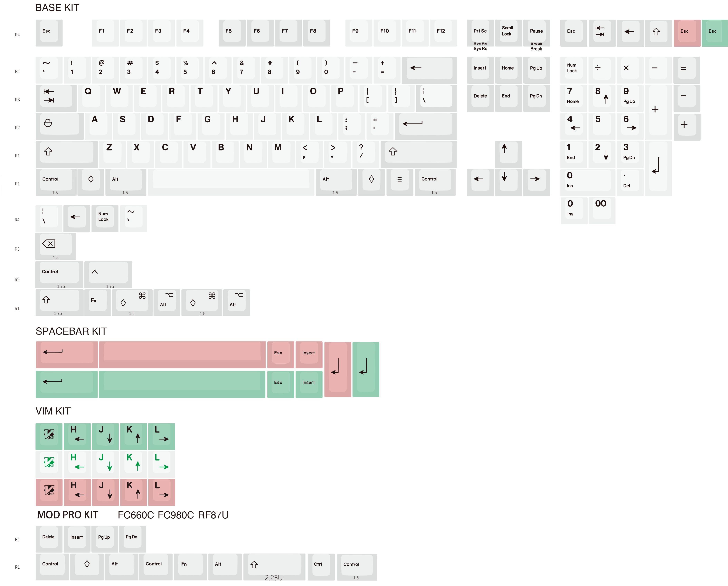The image size is (728, 586).
Task: Click the standalone up arrow in arrow cluster
Action: (x=508, y=154)
